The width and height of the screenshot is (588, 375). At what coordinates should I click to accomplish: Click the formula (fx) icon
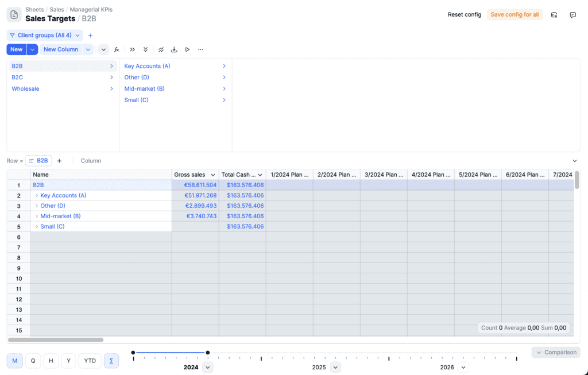pyautogui.click(x=117, y=49)
